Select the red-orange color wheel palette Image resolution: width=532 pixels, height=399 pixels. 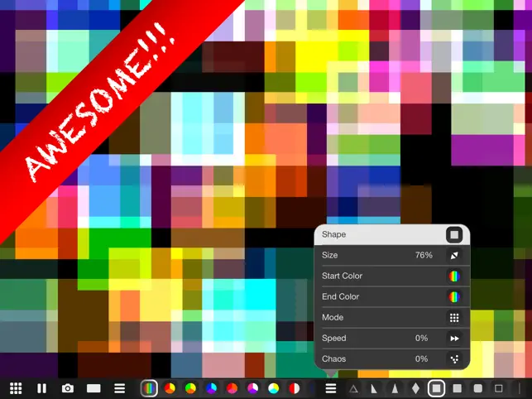click(x=232, y=388)
